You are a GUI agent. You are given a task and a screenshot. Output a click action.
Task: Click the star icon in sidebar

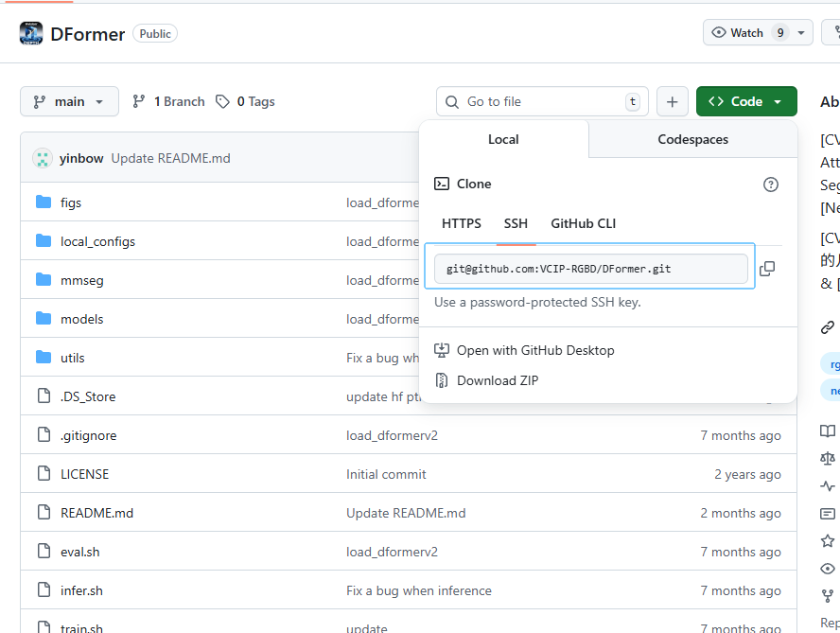[x=828, y=541]
